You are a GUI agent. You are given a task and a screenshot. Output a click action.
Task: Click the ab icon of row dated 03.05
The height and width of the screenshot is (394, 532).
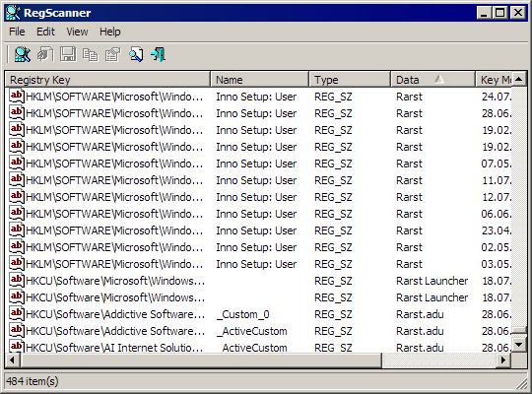tap(17, 263)
